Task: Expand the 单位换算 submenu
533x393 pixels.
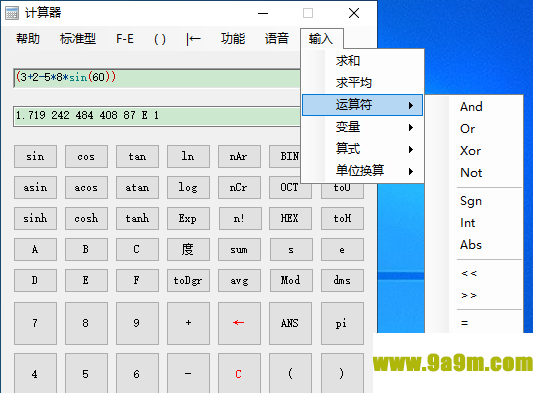Action: (362, 171)
